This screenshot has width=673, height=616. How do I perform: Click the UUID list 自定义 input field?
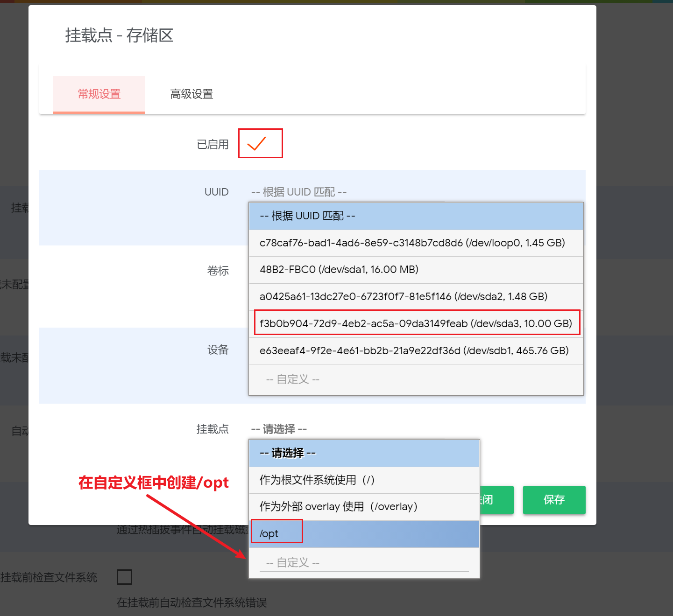416,379
